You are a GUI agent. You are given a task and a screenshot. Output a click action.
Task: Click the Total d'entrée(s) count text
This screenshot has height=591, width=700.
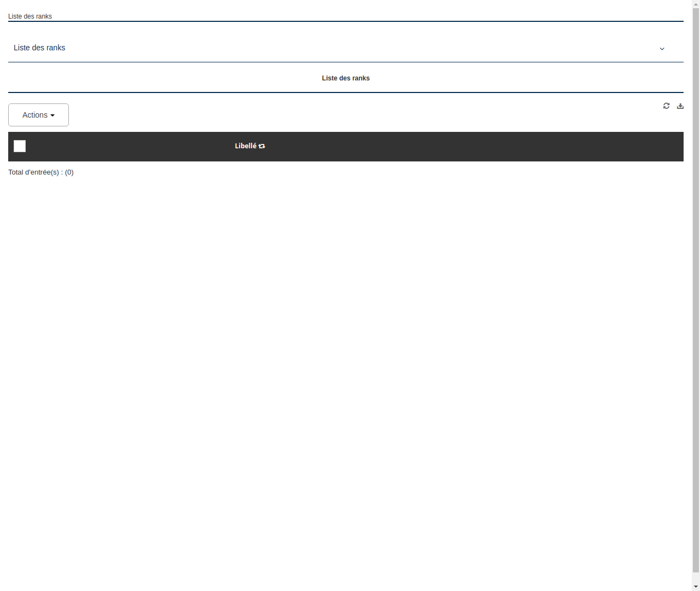click(41, 172)
